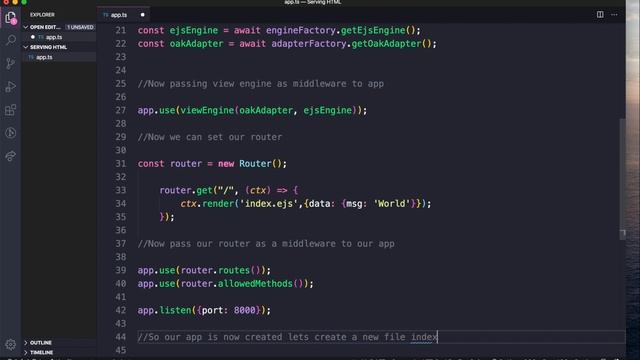640x360 pixels.
Task: Open the Live Share activity bar icon
Action: point(11,156)
